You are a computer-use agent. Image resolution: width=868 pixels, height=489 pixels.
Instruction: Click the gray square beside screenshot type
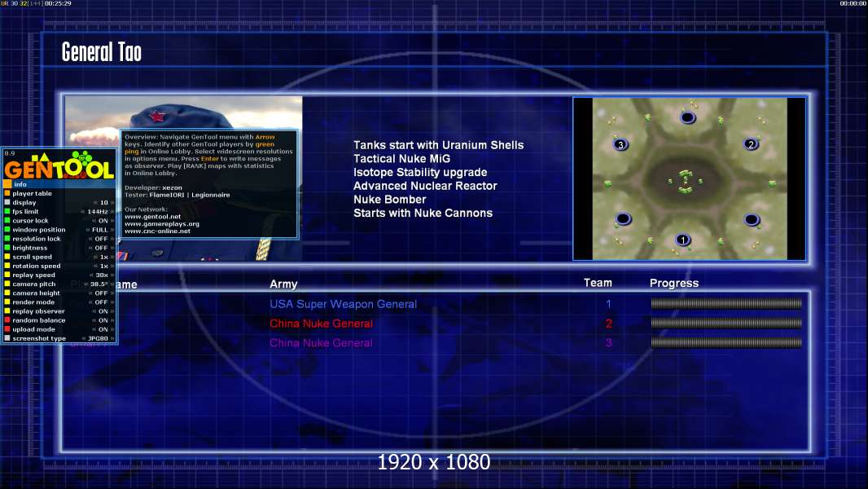click(x=7, y=338)
